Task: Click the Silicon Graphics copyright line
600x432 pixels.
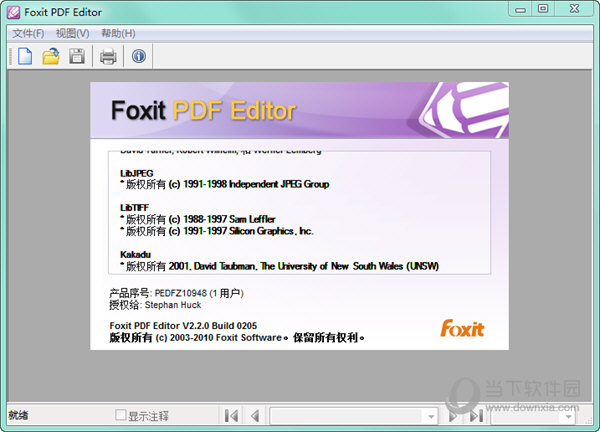Action: (x=217, y=231)
